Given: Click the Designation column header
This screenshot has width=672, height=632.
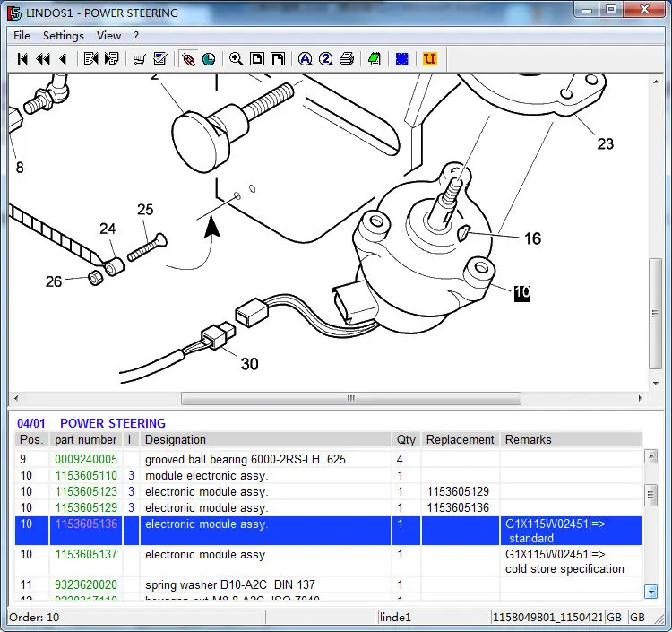Looking at the screenshot, I should pyautogui.click(x=265, y=440).
